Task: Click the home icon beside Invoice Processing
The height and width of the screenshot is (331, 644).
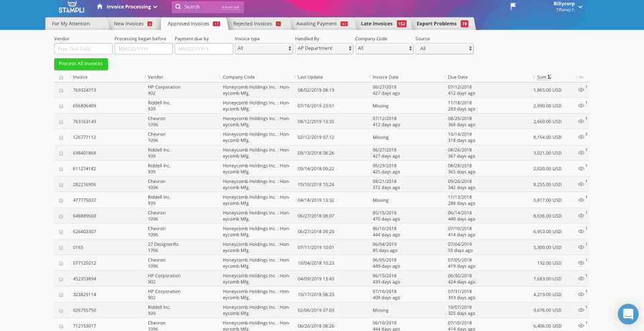Action: coord(100,7)
